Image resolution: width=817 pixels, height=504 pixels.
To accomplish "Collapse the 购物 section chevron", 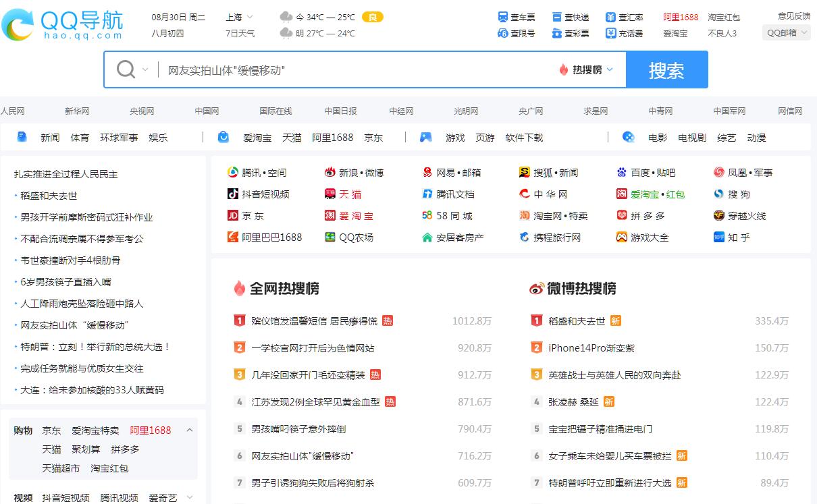I will [x=190, y=430].
